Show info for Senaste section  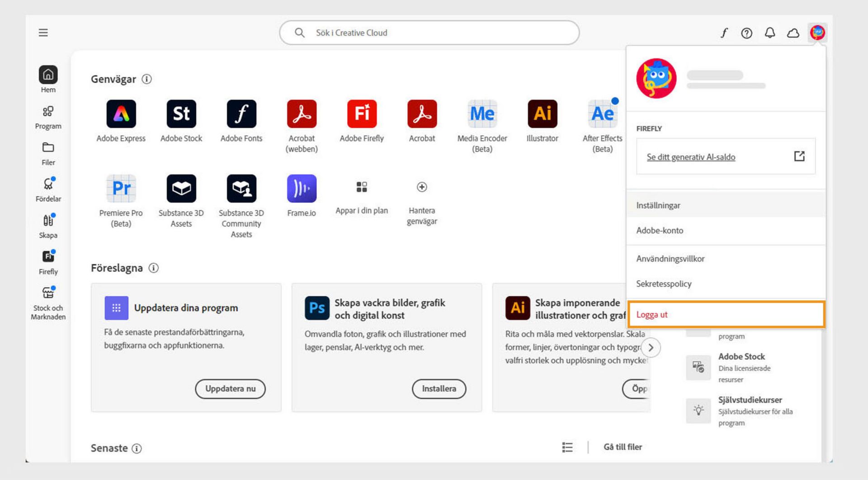pyautogui.click(x=137, y=448)
